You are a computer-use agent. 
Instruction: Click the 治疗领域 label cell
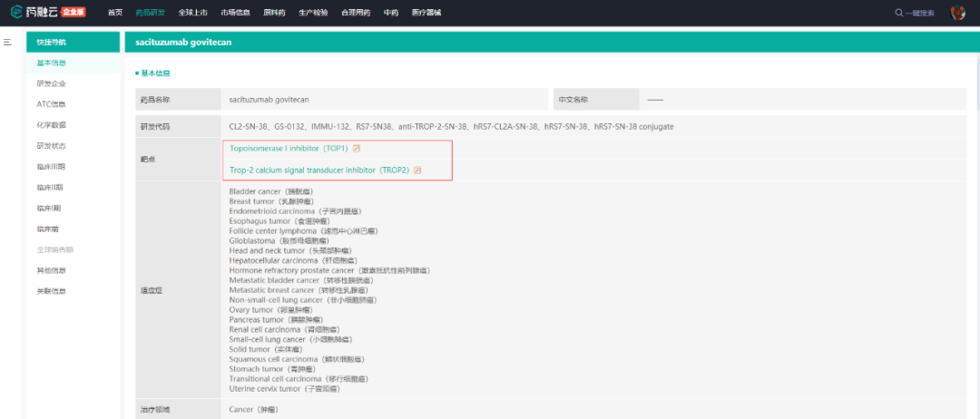click(178, 410)
